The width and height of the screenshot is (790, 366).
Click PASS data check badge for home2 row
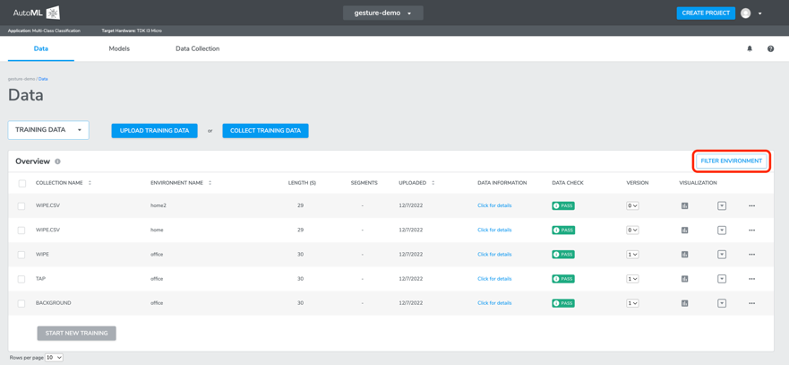click(x=563, y=206)
